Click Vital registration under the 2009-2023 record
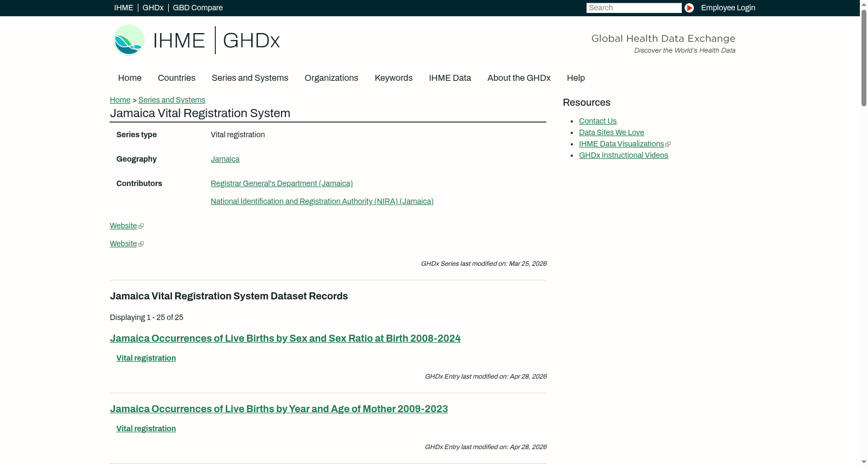This screenshot has width=868, height=467. point(146,428)
